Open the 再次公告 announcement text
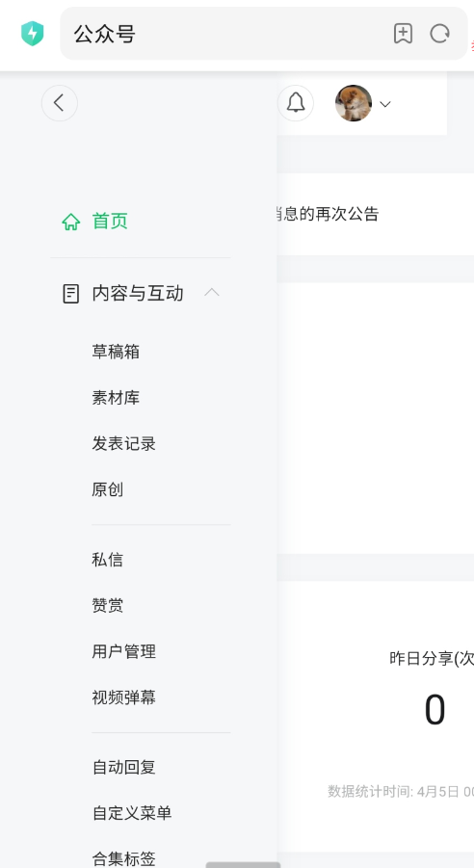 point(328,214)
